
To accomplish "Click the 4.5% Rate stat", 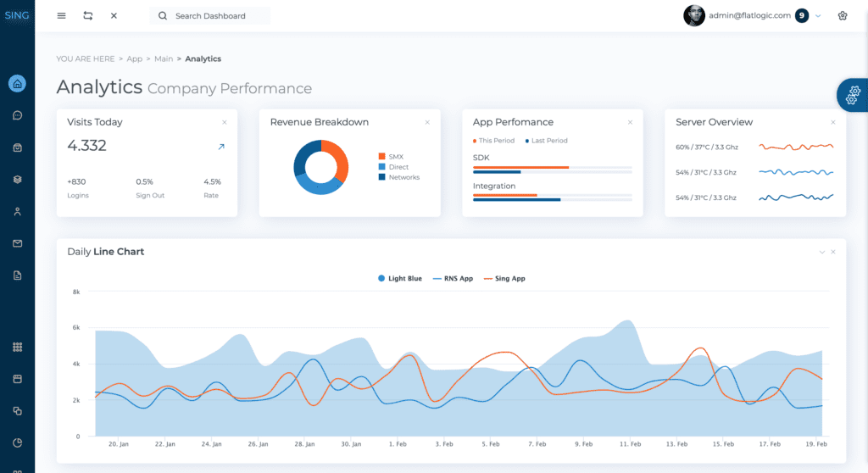I will pos(212,188).
